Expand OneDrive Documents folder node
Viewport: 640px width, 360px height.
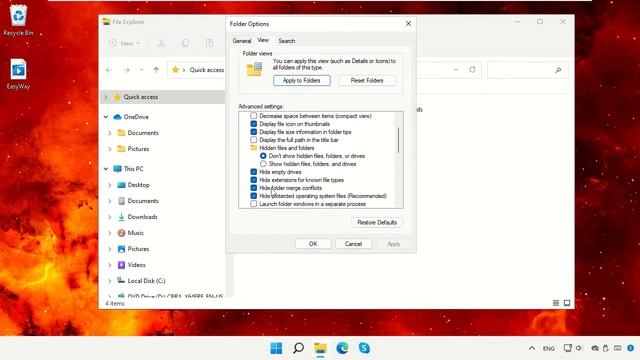point(110,133)
